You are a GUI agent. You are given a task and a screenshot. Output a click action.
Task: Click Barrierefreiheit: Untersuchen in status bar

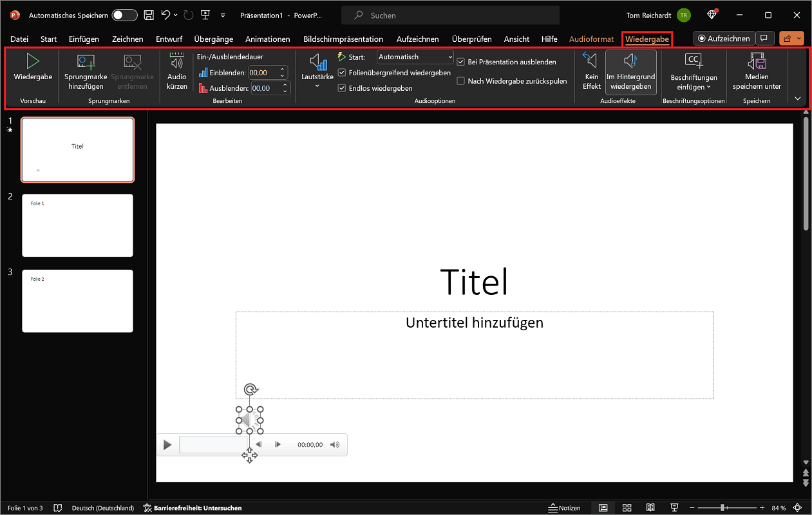[x=193, y=508]
